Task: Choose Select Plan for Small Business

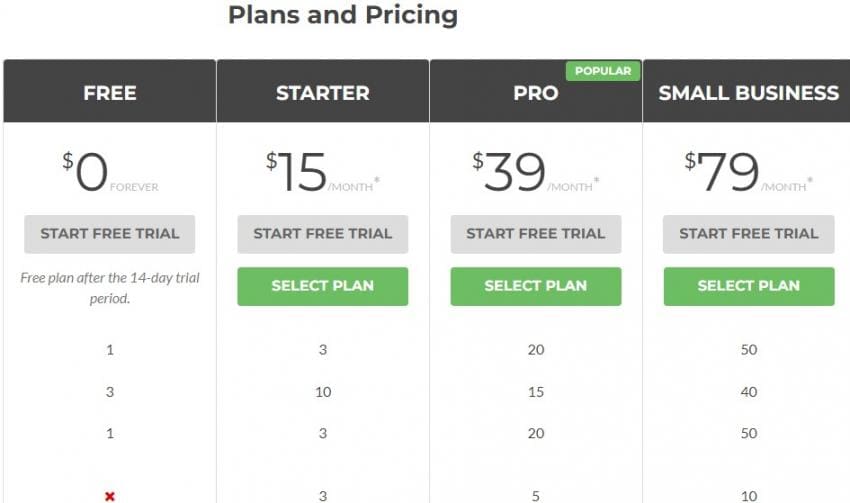Action: point(748,286)
